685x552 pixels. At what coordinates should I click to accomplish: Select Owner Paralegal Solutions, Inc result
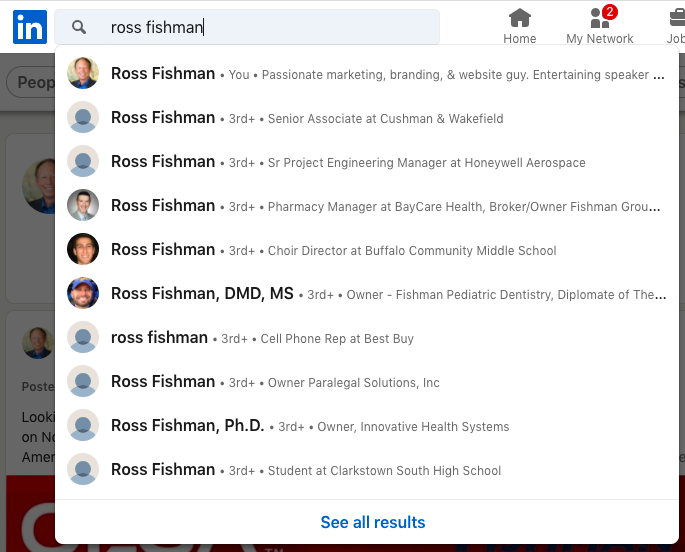tap(367, 382)
